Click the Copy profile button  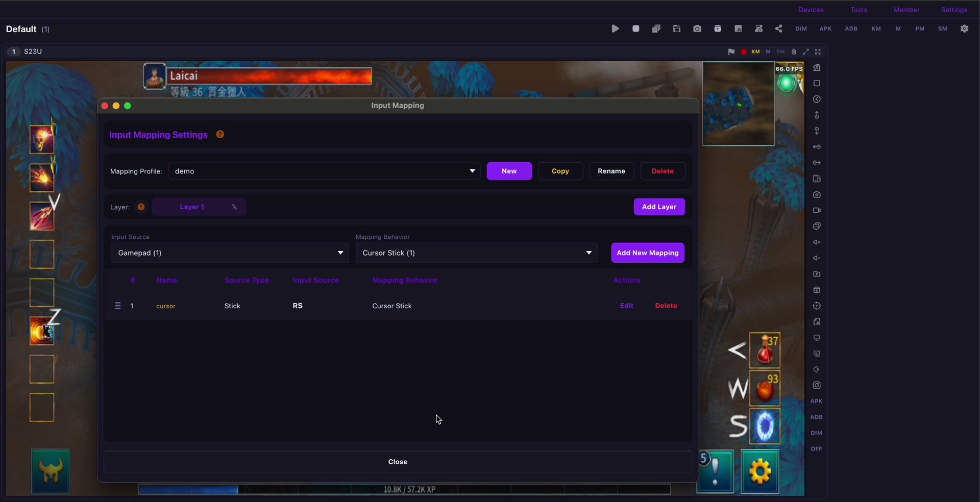(560, 171)
